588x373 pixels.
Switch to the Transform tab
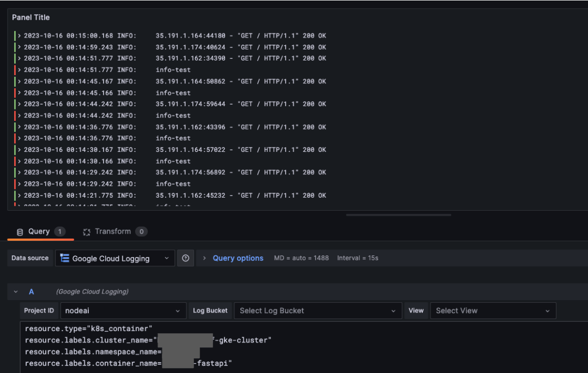pos(115,231)
